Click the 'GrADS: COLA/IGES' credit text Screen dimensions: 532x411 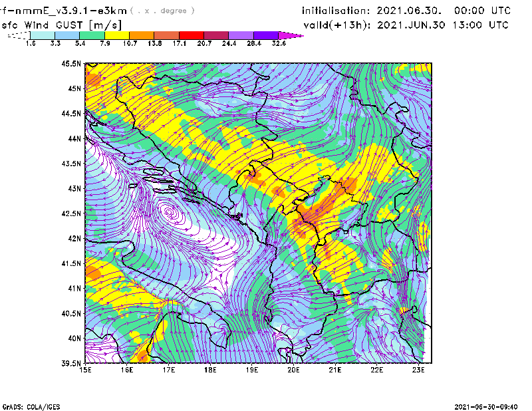(31, 407)
